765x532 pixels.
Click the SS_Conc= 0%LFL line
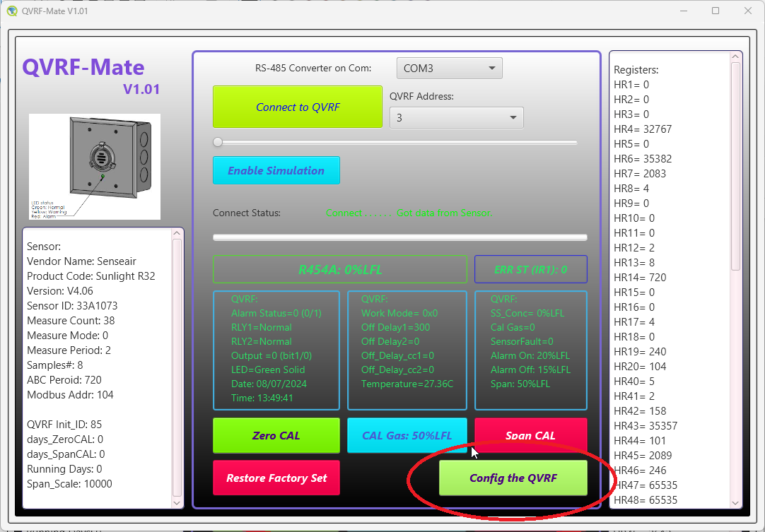(x=527, y=313)
